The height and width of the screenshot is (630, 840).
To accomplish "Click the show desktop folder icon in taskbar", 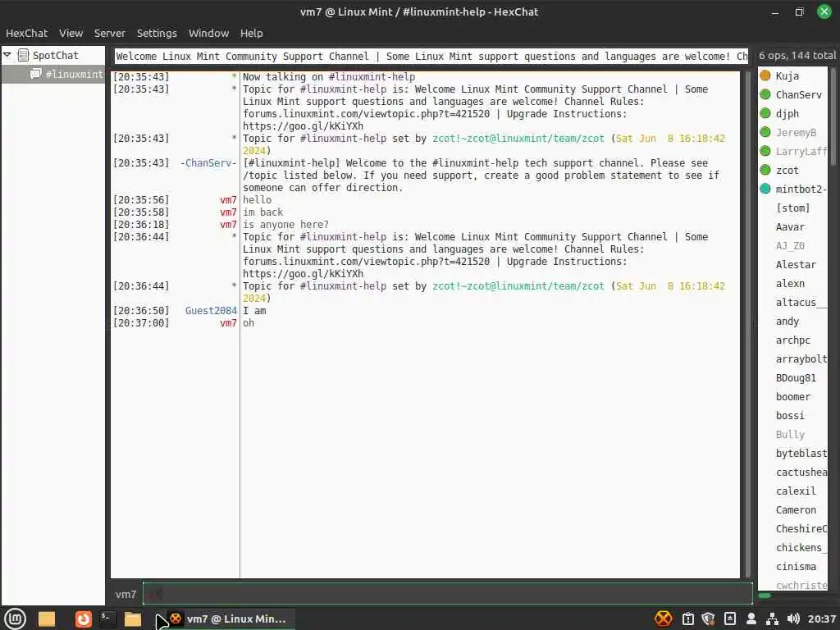I will [47, 619].
